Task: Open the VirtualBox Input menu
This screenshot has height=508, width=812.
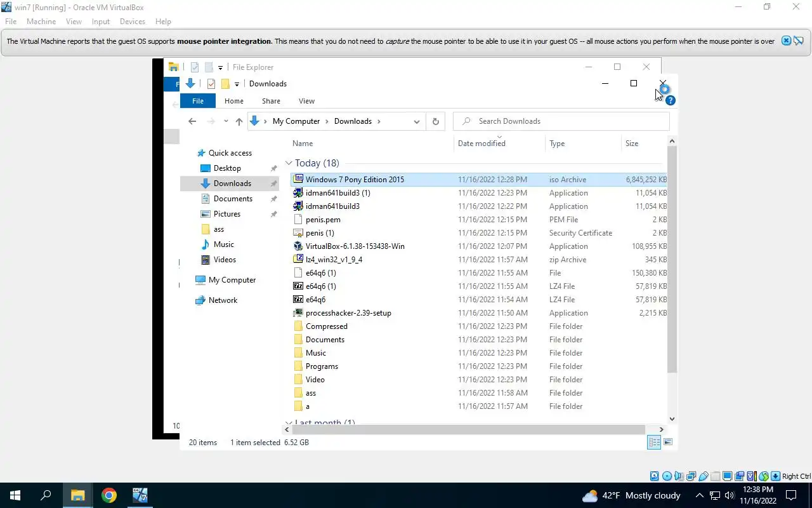Action: (101, 22)
